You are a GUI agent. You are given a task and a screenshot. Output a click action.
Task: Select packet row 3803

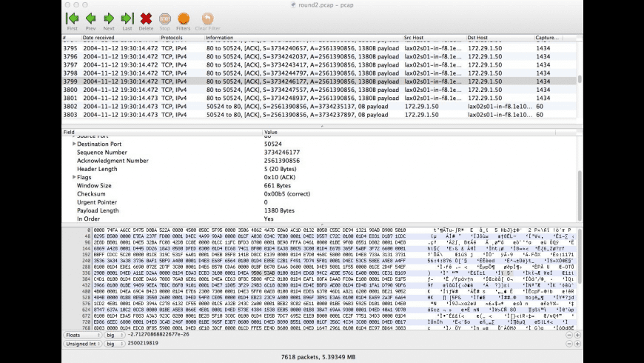(319, 115)
